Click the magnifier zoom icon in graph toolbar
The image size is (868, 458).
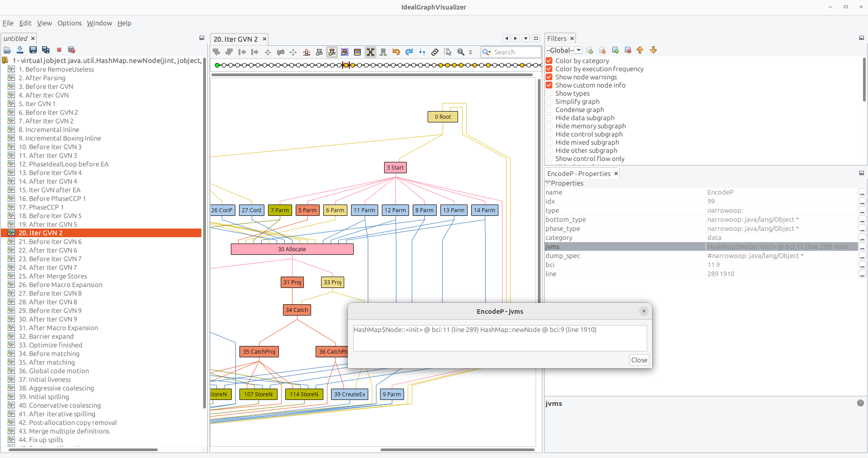461,52
